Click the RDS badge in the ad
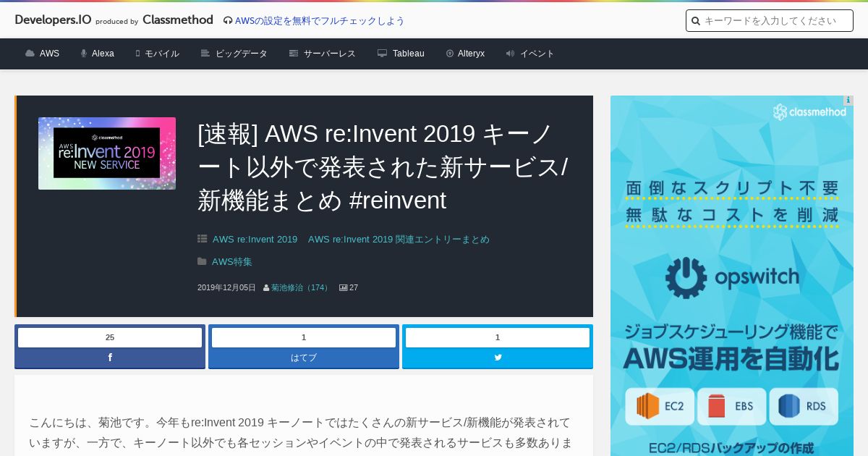The height and width of the screenshot is (456, 868). pos(803,406)
